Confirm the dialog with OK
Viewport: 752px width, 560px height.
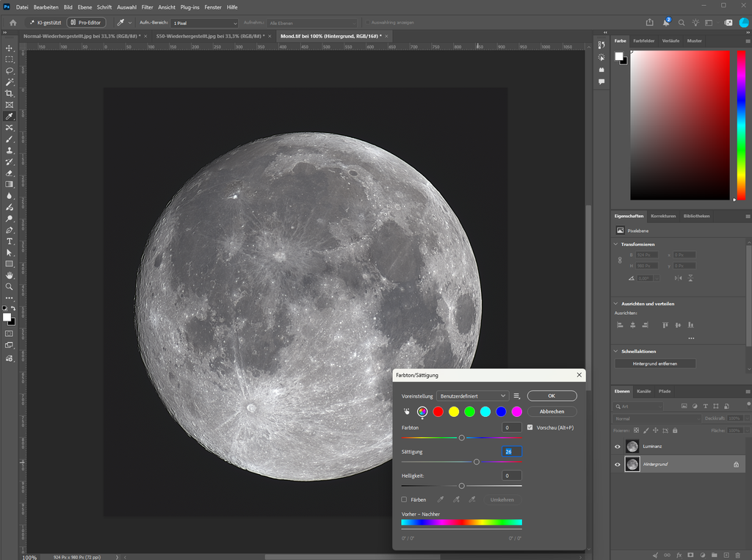[x=552, y=396]
